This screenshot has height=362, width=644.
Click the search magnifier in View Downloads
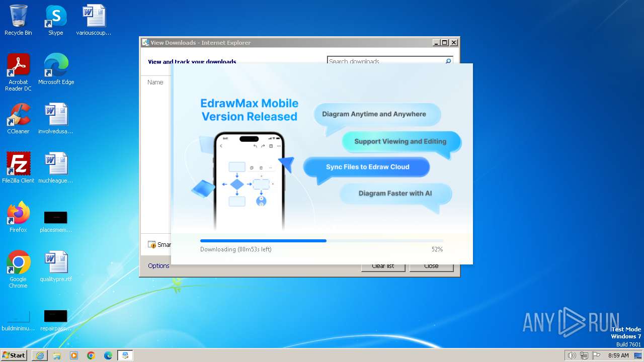click(448, 61)
